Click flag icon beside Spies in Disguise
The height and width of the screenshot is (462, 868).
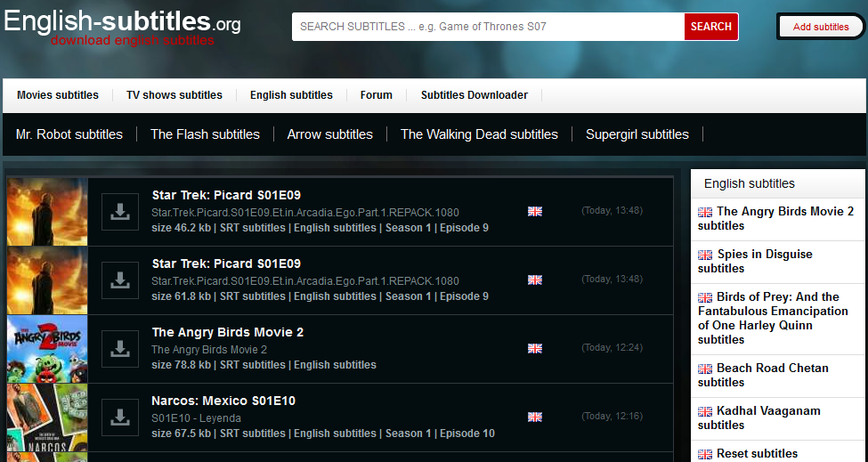click(x=705, y=255)
